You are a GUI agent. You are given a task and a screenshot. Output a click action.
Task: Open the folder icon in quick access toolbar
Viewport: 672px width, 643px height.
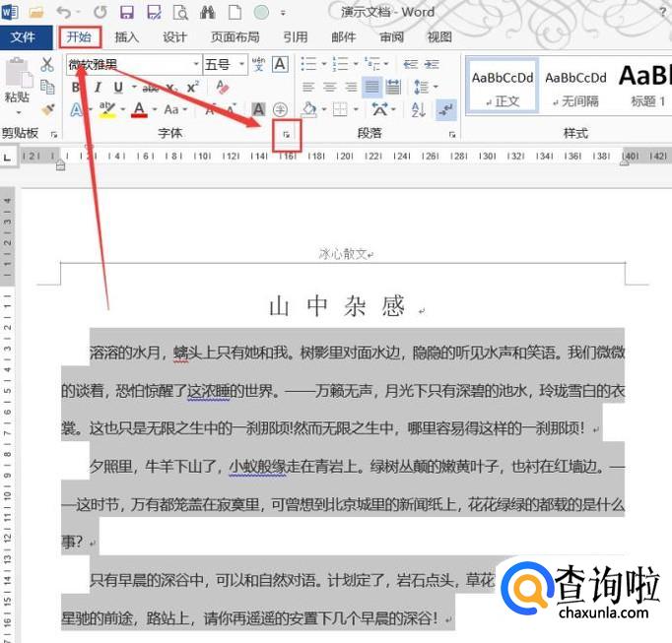(x=36, y=13)
